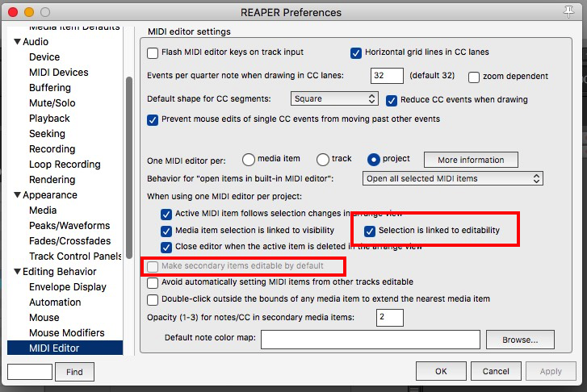Uncheck Selection is linked to editability
Viewport: 587px width, 392px height.
click(370, 231)
